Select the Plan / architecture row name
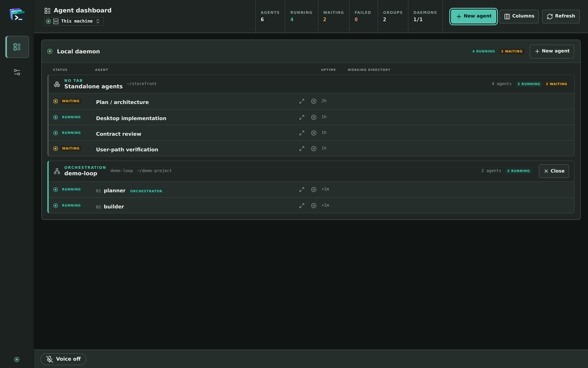Image resolution: width=588 pixels, height=368 pixels. 122,102
